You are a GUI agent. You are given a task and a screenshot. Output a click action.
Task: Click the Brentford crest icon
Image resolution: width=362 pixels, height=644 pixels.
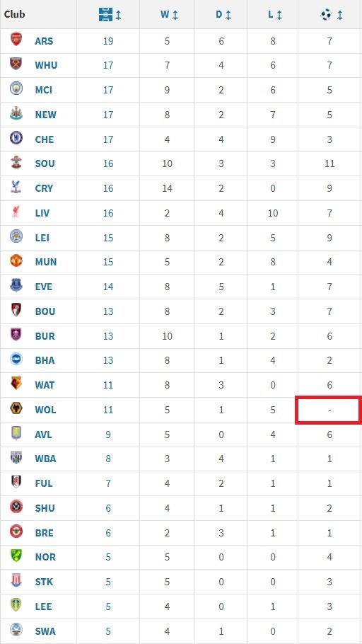(16, 531)
